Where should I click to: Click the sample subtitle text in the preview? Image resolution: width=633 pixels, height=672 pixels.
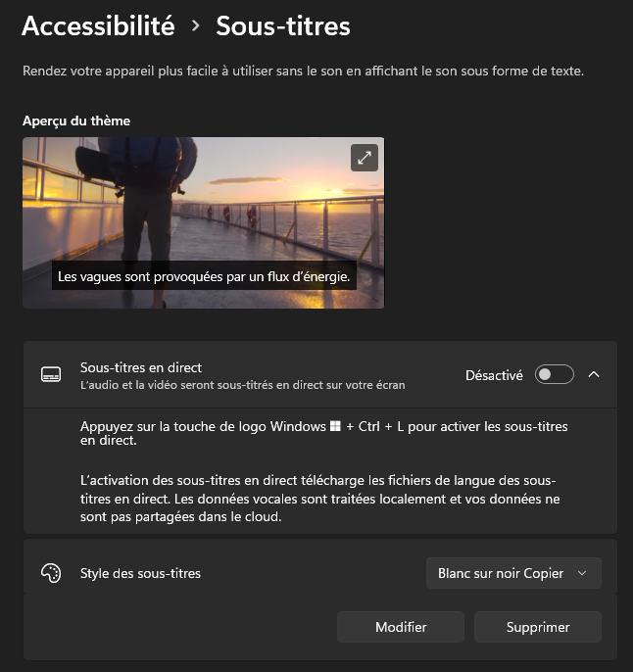(x=204, y=277)
